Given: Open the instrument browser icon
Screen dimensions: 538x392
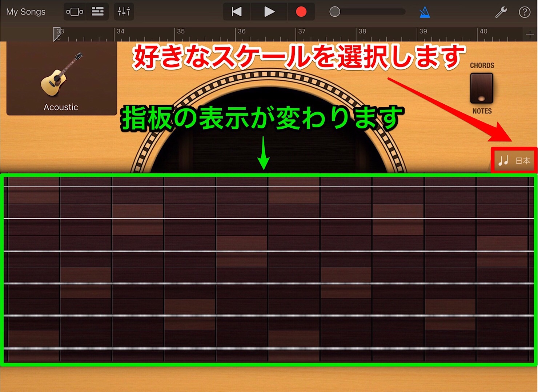Looking at the screenshot, I should click(75, 12).
